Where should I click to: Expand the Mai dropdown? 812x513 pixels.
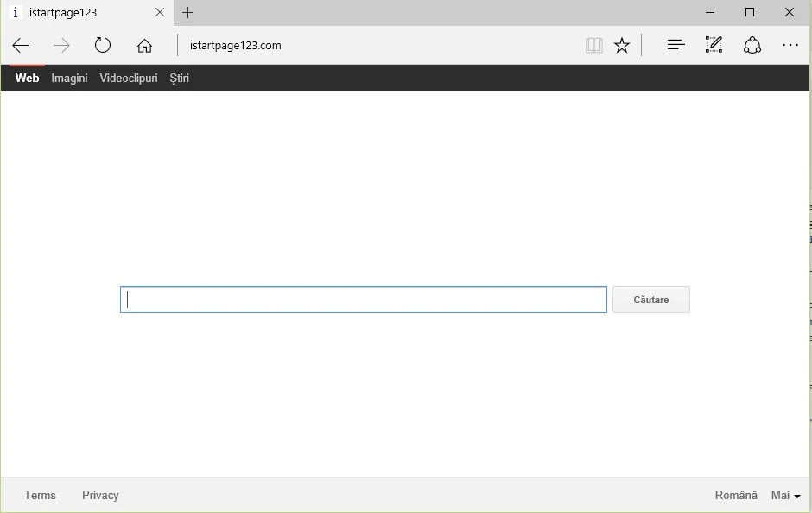click(x=785, y=496)
